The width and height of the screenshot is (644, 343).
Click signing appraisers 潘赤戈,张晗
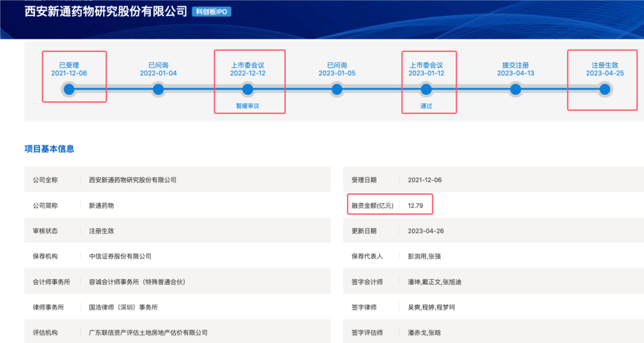tap(425, 333)
